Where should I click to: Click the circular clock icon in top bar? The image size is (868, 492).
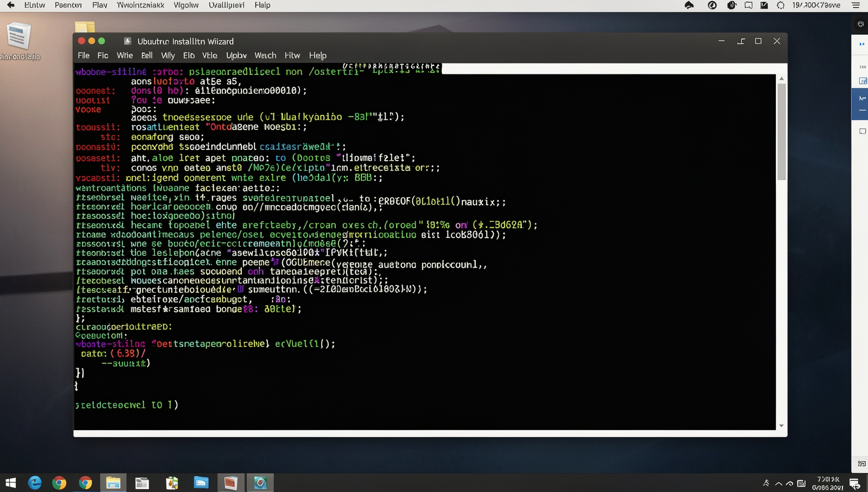(712, 5)
